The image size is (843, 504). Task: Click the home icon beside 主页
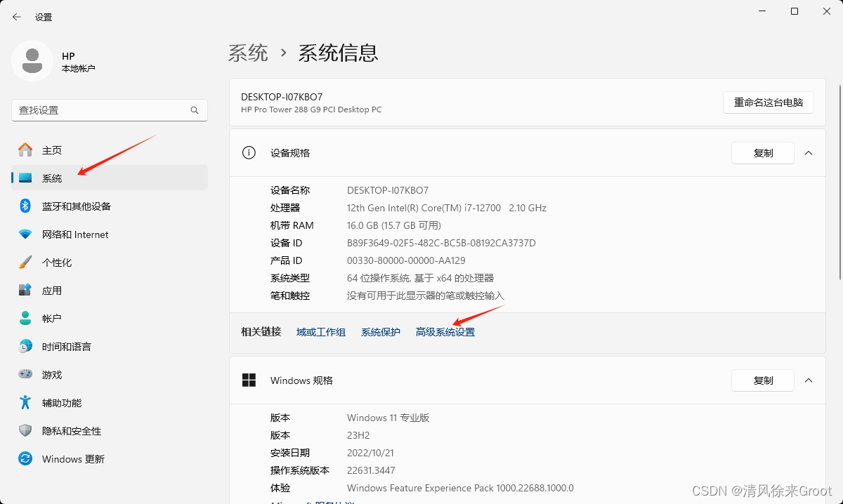point(25,150)
